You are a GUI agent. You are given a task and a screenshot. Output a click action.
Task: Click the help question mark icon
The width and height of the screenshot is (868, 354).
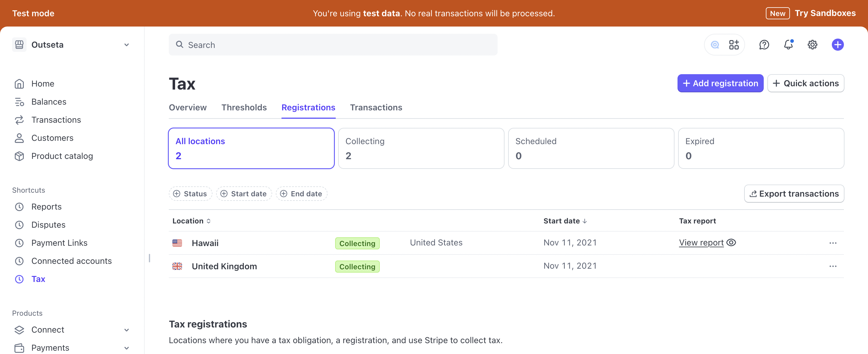(x=764, y=45)
